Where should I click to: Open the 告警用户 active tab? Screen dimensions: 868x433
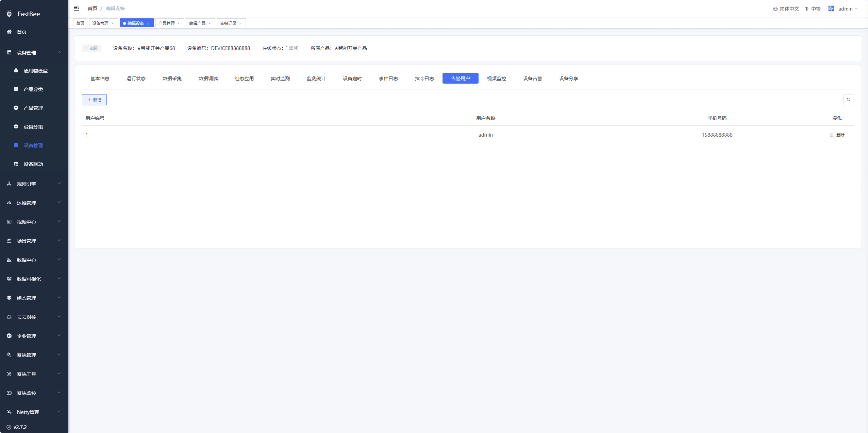460,79
